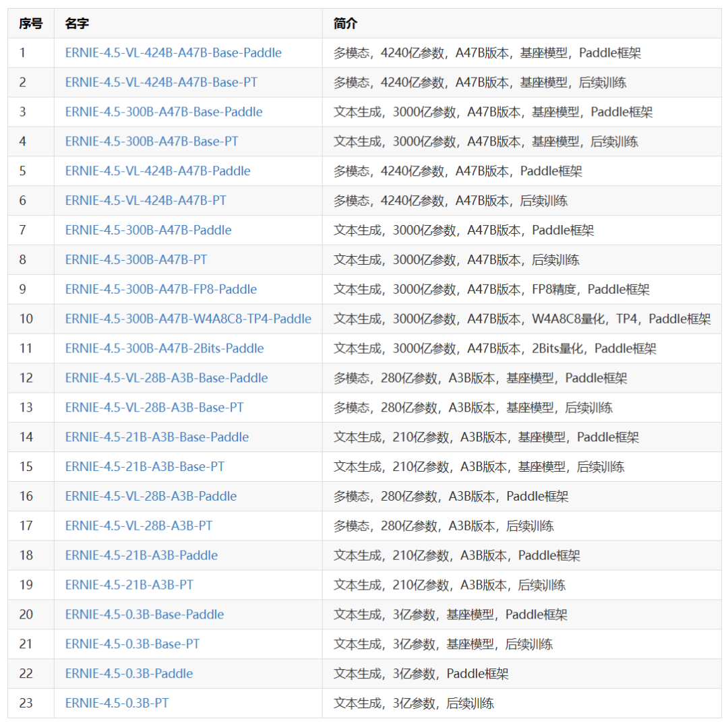Image resolution: width=728 pixels, height=723 pixels.
Task: Select the description cell of row 18
Action: 522,555
